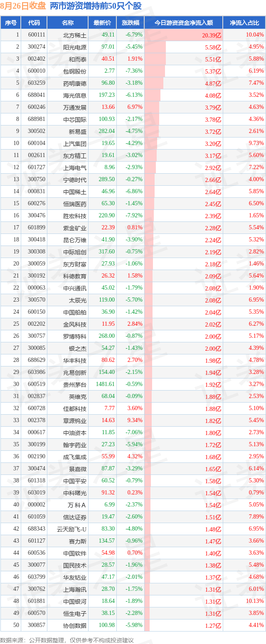Select stock name 中国平安

[x=75, y=481]
